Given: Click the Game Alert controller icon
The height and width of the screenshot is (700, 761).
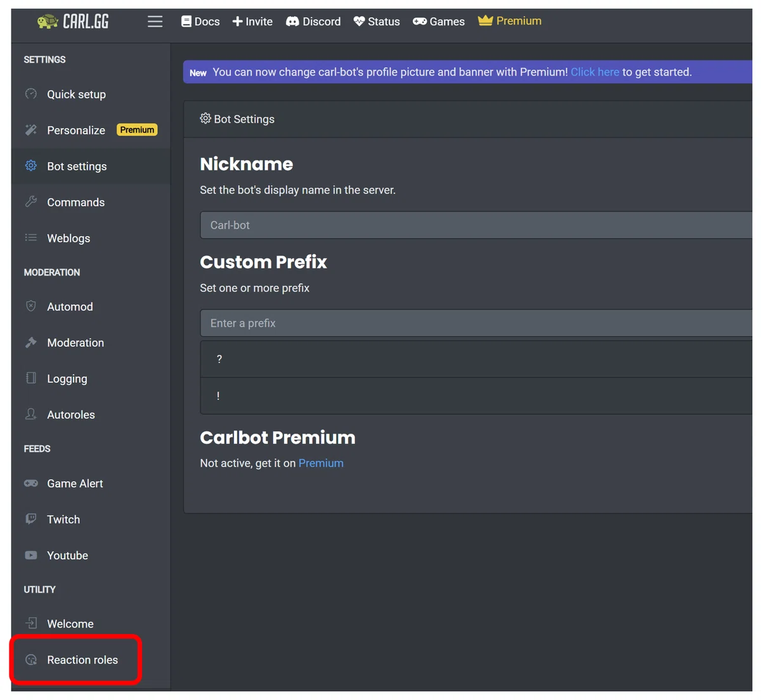Looking at the screenshot, I should coord(31,483).
